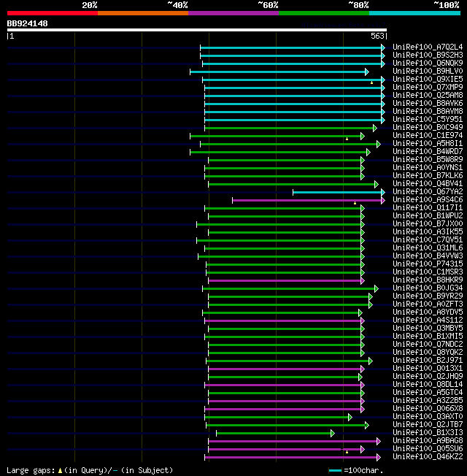The image size is (467, 476).
Task: Open the UniRef100_B9HLV0 hit
Action: [428, 71]
